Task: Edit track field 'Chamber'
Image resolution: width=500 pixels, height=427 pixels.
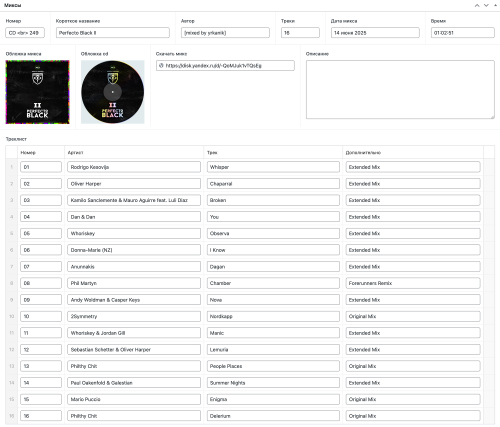Action: pos(273,283)
